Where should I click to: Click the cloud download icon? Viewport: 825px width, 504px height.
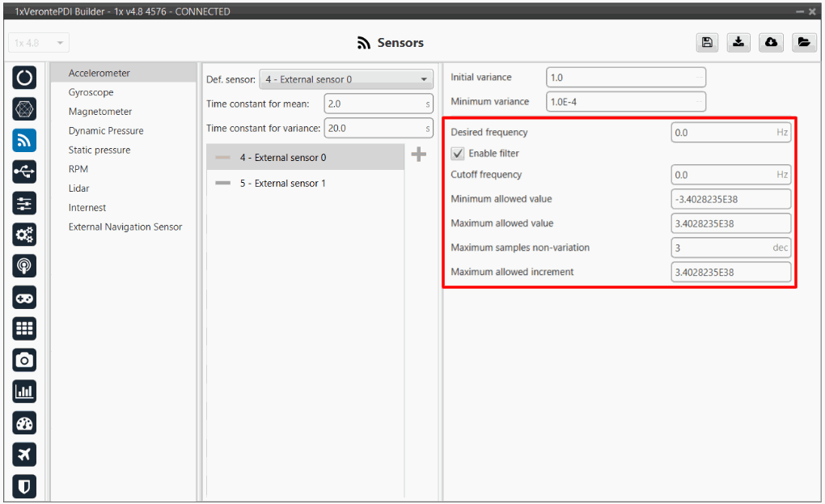[x=771, y=43]
